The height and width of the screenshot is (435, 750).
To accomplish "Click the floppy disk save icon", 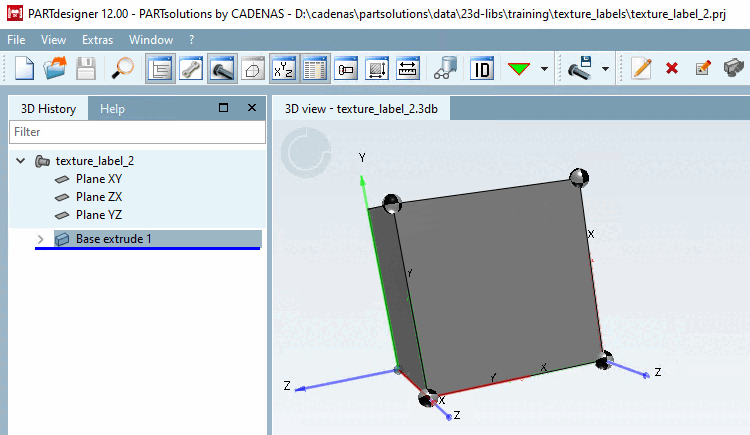I will pyautogui.click(x=86, y=68).
